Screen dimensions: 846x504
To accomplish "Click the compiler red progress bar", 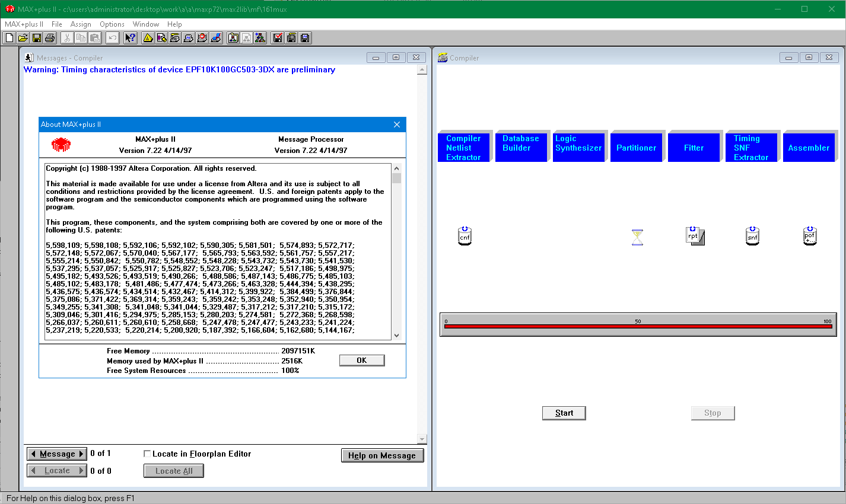I will (638, 326).
